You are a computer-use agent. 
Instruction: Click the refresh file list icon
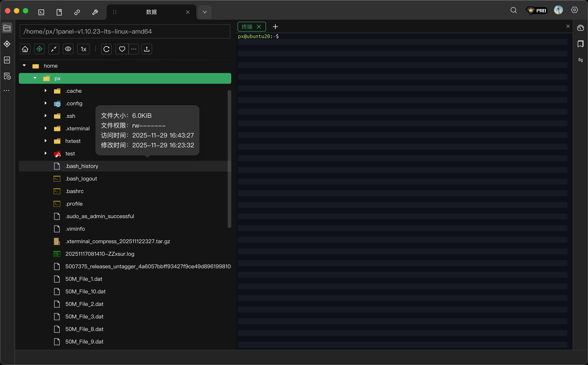(x=106, y=49)
